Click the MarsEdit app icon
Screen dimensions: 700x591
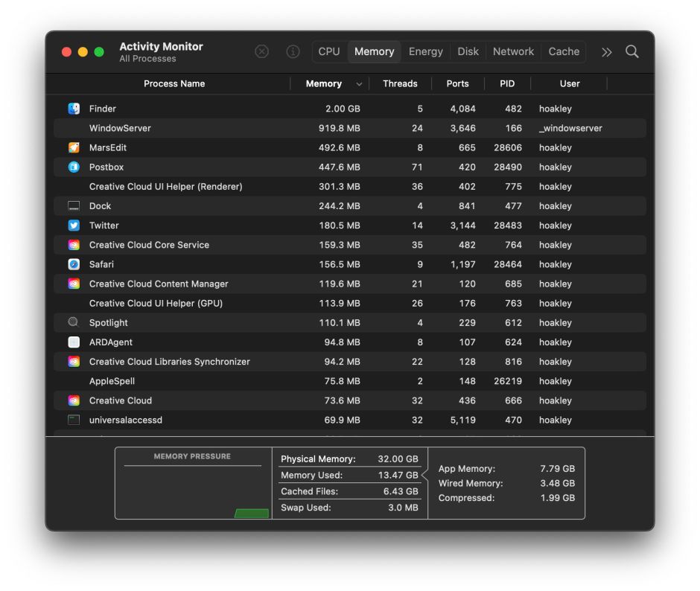[x=74, y=147]
